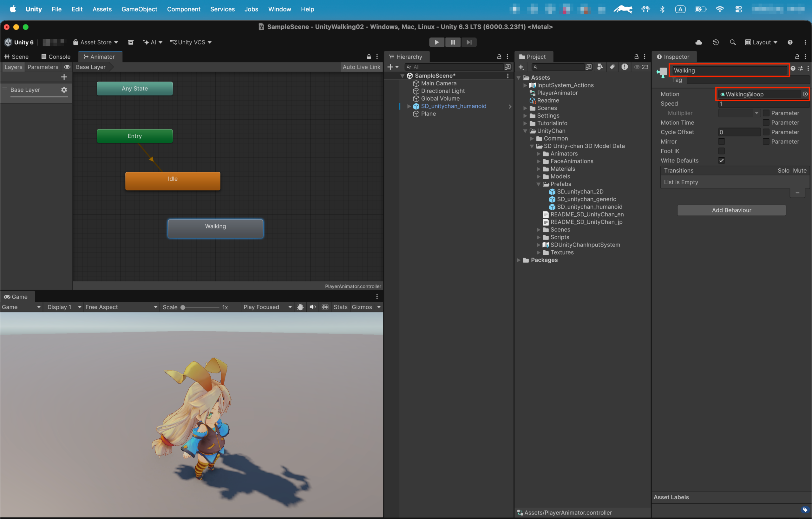Switch to the Console tab
Viewport: 812px width, 519px height.
[56, 57]
